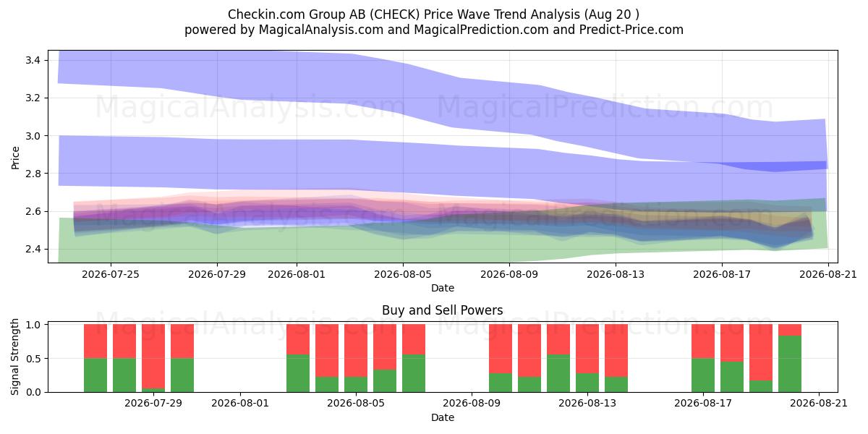Click the red segment of the 2026-07-29 bar
The width and height of the screenshot is (868, 434).
click(153, 356)
